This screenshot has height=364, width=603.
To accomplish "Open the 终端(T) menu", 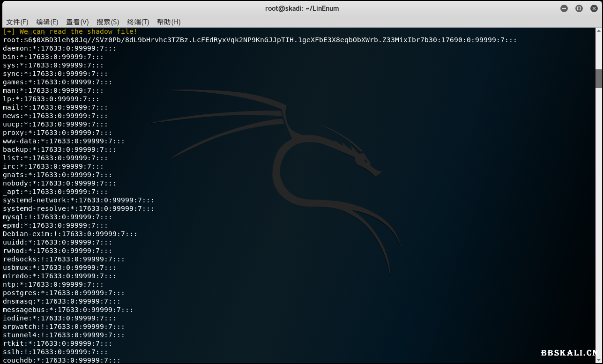I will tap(138, 22).
